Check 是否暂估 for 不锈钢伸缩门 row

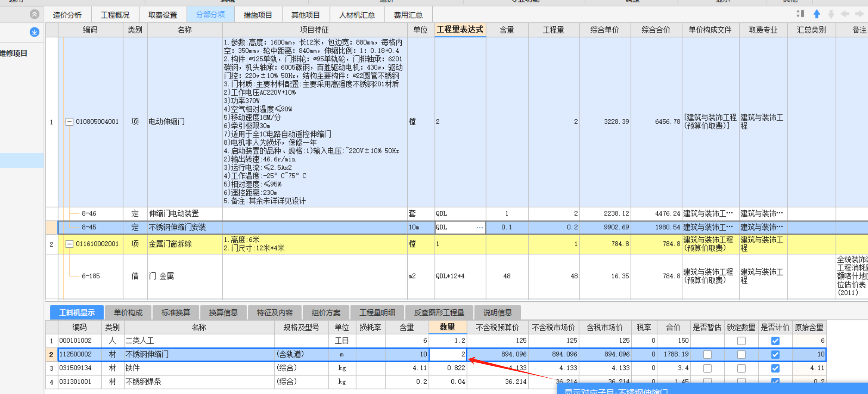tap(707, 354)
